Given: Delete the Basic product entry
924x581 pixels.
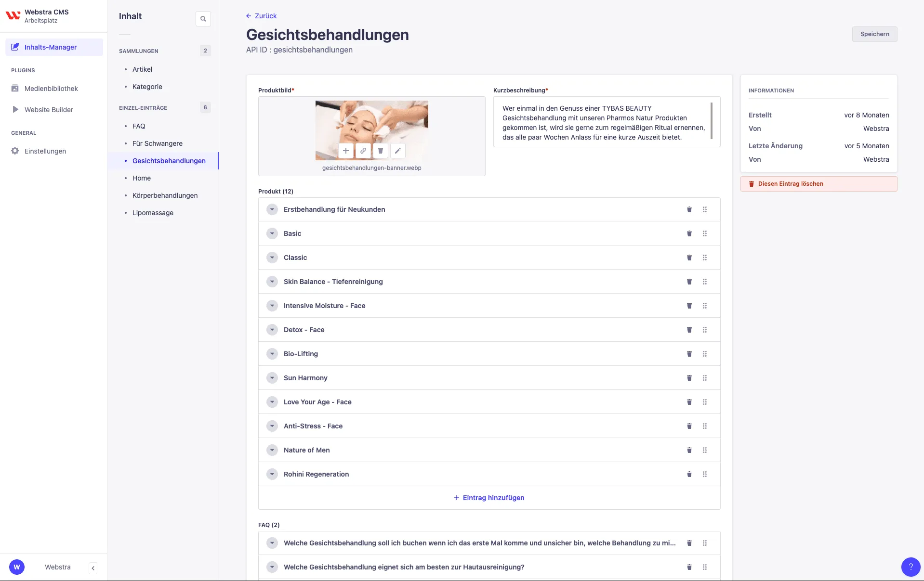Looking at the screenshot, I should point(689,233).
